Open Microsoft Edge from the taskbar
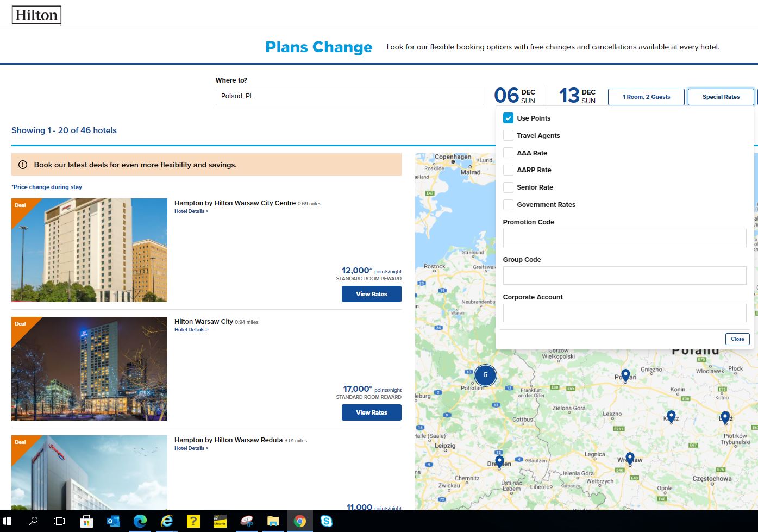This screenshot has width=758, height=532. pos(140,521)
